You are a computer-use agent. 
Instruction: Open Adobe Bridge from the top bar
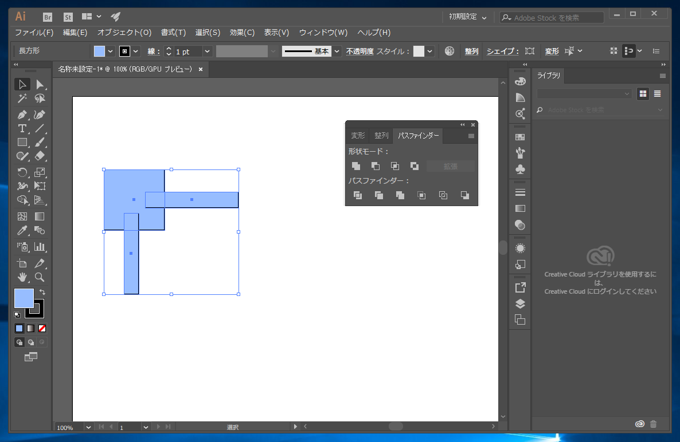pyautogui.click(x=47, y=17)
